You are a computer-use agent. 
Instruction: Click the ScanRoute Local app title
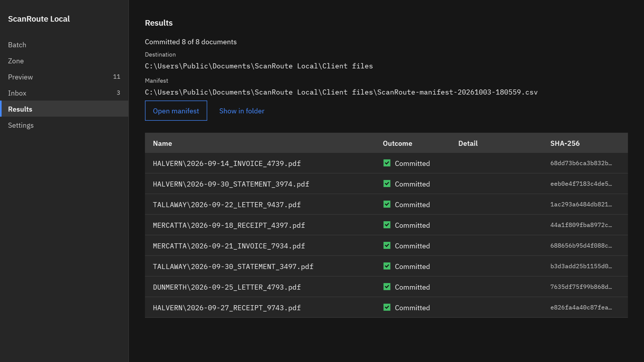click(x=39, y=19)
